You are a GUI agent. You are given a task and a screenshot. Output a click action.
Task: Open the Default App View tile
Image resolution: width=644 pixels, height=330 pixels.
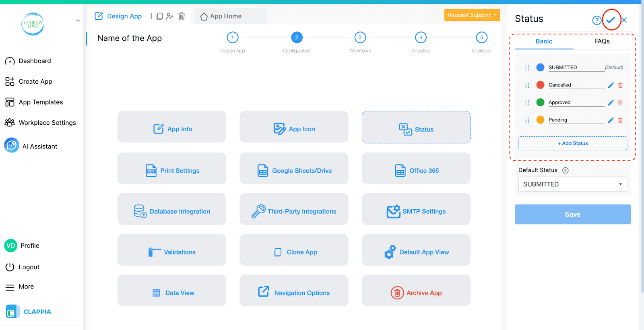coord(416,250)
